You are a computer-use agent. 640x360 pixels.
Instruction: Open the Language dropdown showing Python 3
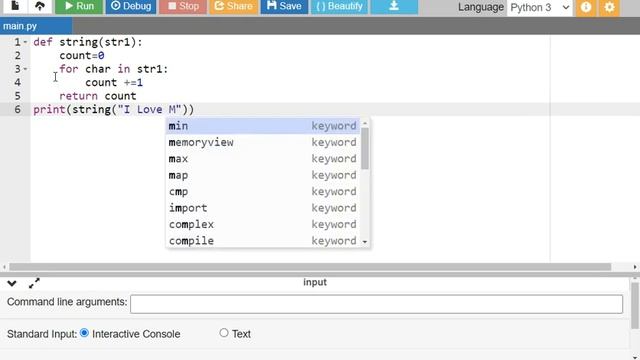540,7
